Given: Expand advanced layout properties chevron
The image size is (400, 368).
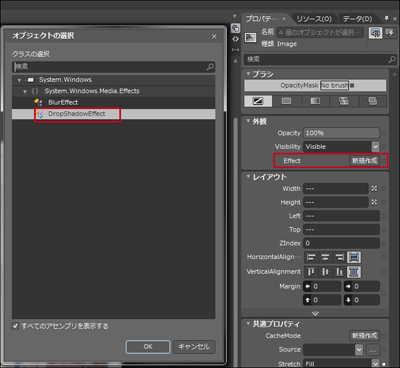Looking at the screenshot, I should pyautogui.click(x=315, y=313).
